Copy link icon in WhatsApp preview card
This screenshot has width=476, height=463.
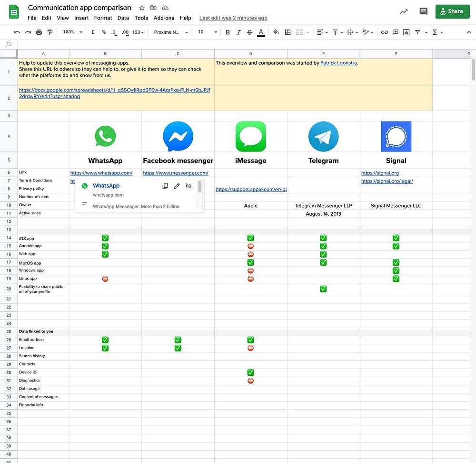(165, 186)
